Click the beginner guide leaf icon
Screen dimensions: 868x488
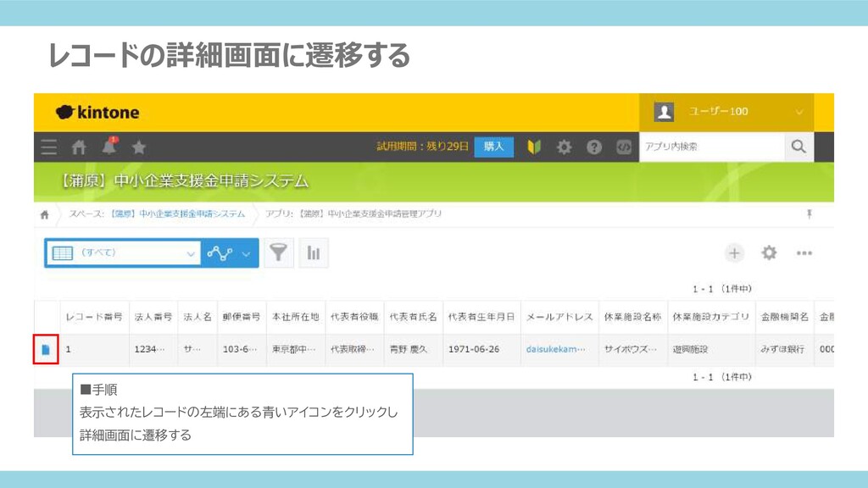click(534, 147)
